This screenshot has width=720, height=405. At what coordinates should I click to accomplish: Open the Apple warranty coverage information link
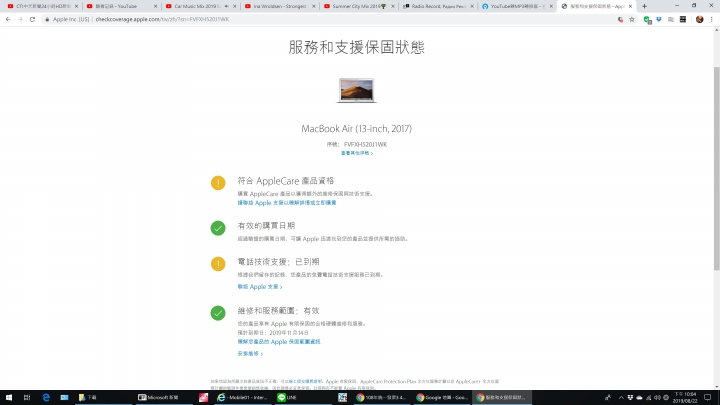tap(279, 342)
